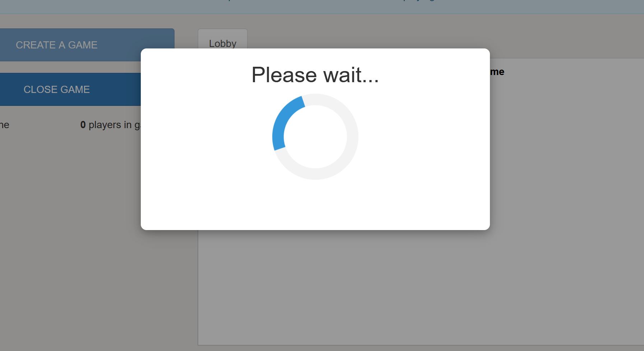Click the empty lobby list panel
This screenshot has height=351, width=644.
point(421,287)
